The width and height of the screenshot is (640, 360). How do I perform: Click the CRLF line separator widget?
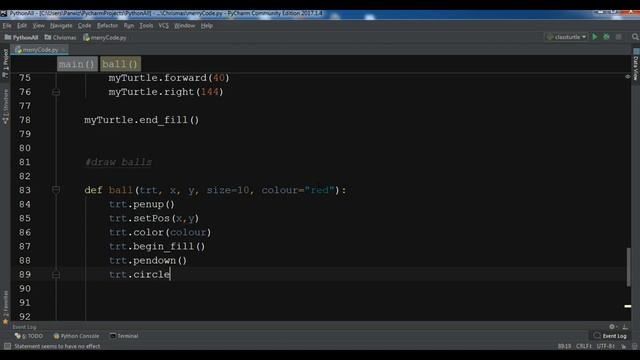click(x=584, y=346)
